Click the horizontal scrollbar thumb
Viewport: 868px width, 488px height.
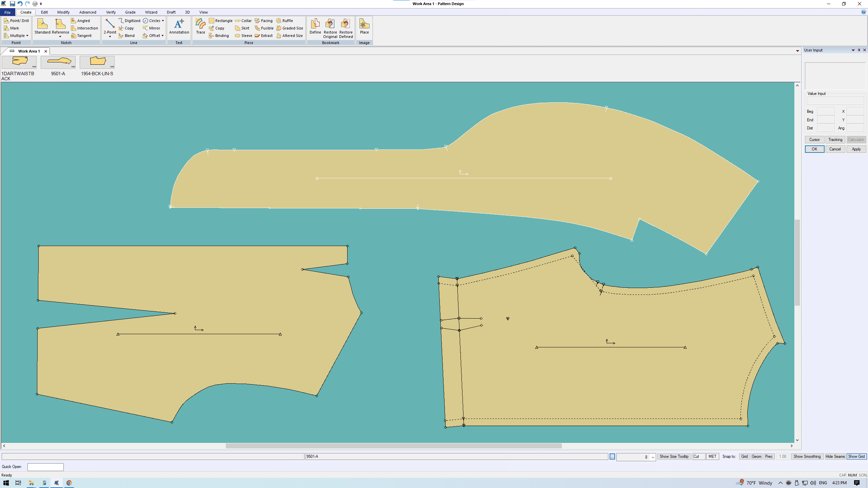pos(393,446)
